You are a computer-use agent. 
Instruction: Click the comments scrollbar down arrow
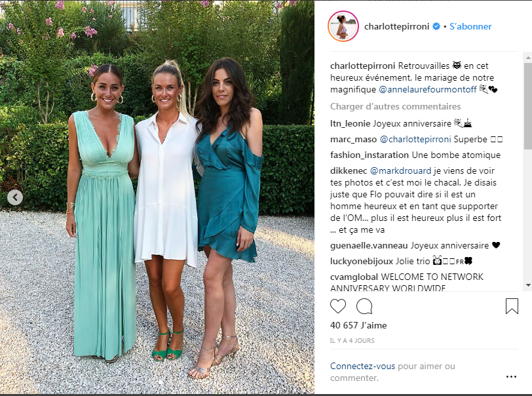528,285
